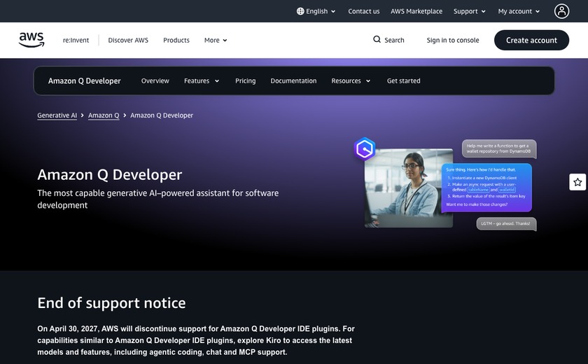
Task: Open the Documentation tab
Action: pos(293,80)
